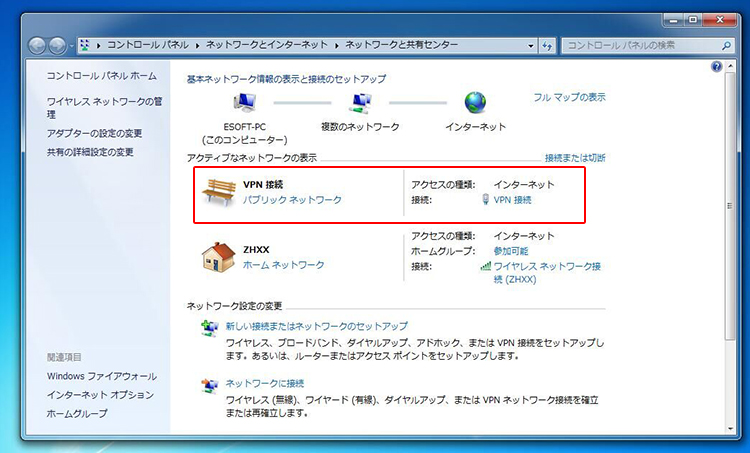Minimize the control panel window
Image resolution: width=750 pixels, height=453 pixels.
click(x=673, y=20)
